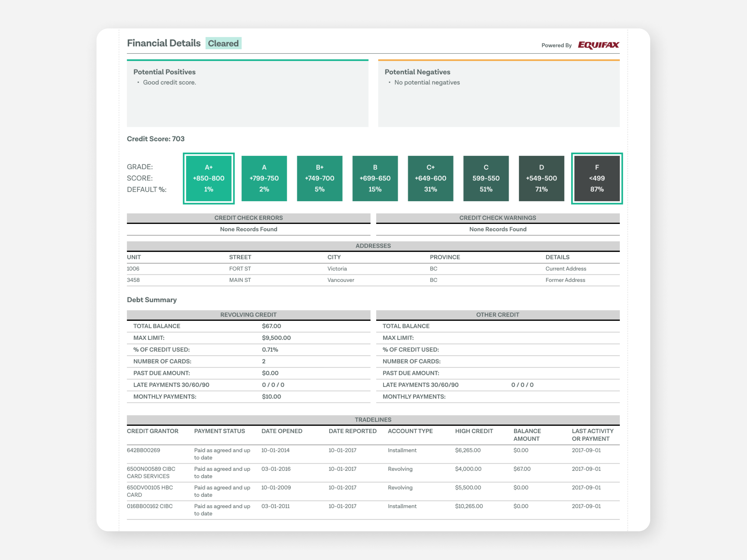Toggle the Cleared status badge
Screen dimensions: 747x560
pos(223,43)
